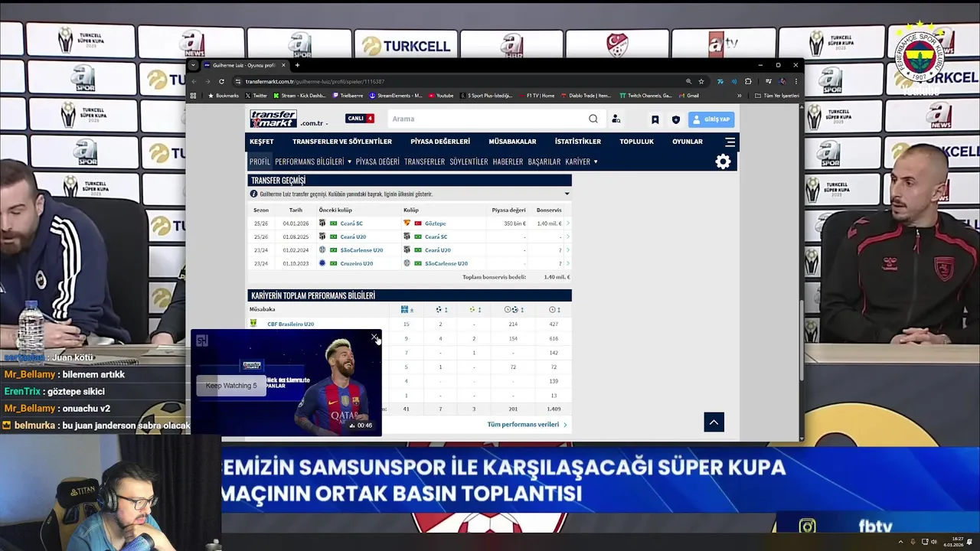Click the Giriş Yap login button
Viewport: 980px width, 551px height.
(x=711, y=119)
